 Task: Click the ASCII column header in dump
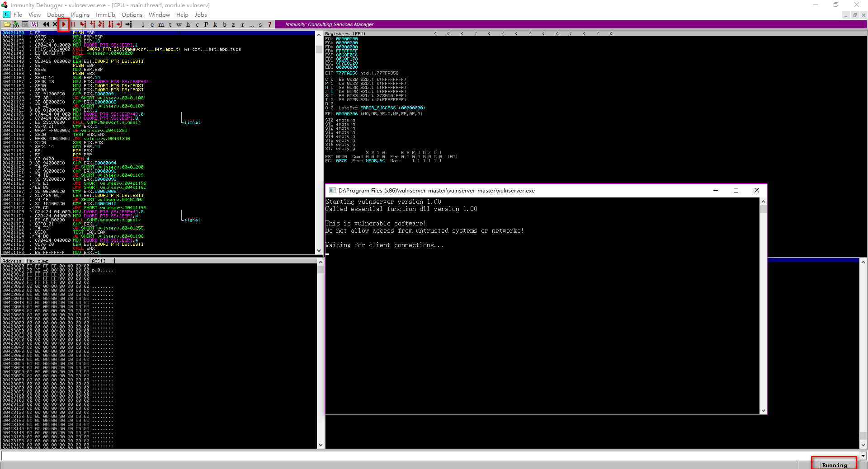pyautogui.click(x=102, y=261)
